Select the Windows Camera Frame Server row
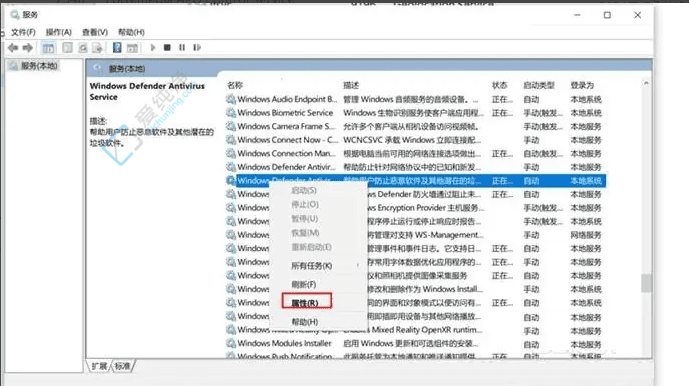Image resolution: width=689 pixels, height=386 pixels. (x=286, y=127)
